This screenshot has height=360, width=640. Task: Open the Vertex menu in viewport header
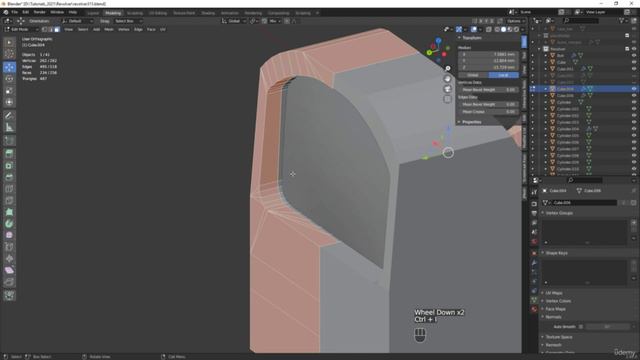pyautogui.click(x=124, y=29)
